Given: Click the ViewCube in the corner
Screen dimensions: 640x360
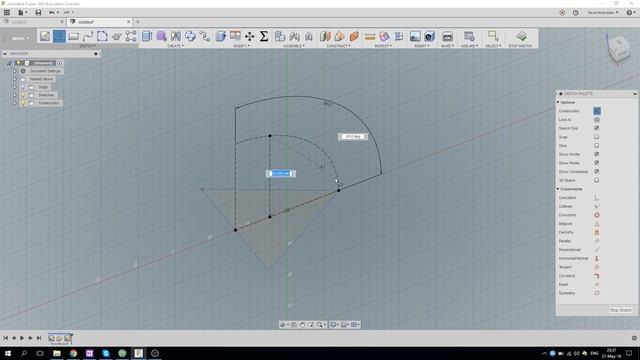Looking at the screenshot, I should click(x=619, y=48).
